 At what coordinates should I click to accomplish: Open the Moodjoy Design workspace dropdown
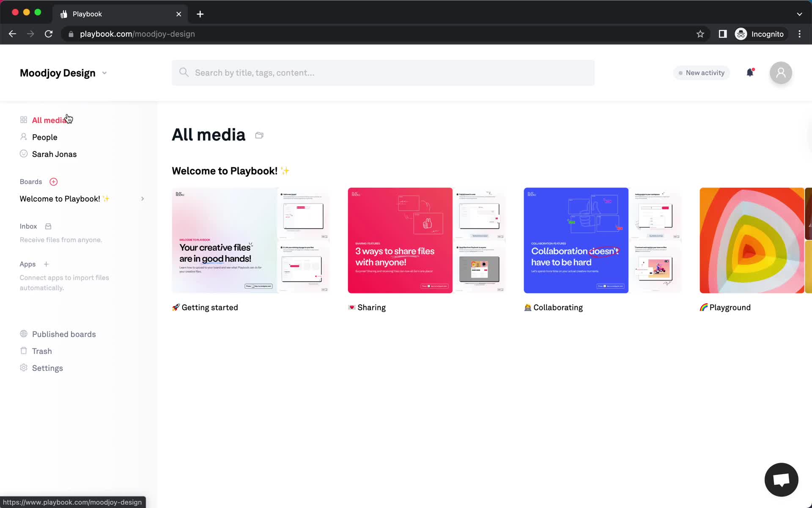point(104,73)
